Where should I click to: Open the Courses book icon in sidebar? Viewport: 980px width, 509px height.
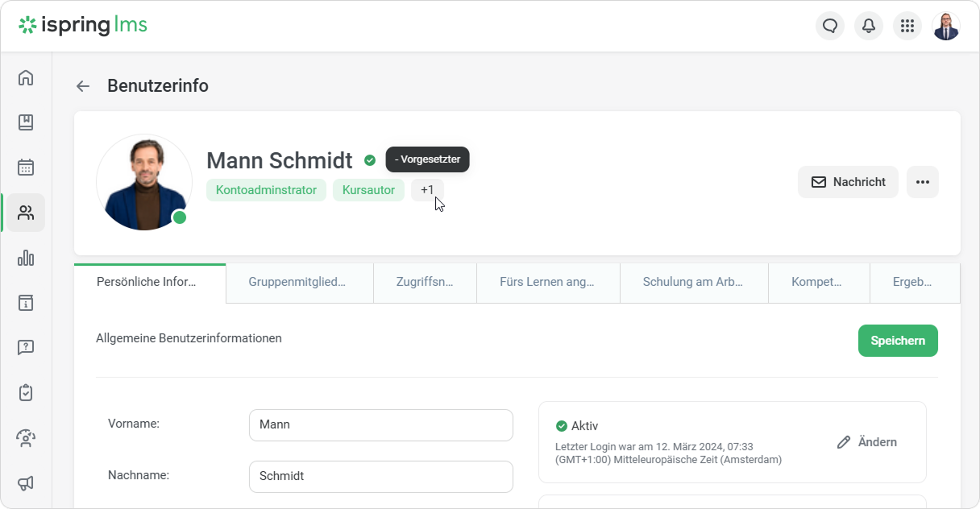[x=26, y=122]
